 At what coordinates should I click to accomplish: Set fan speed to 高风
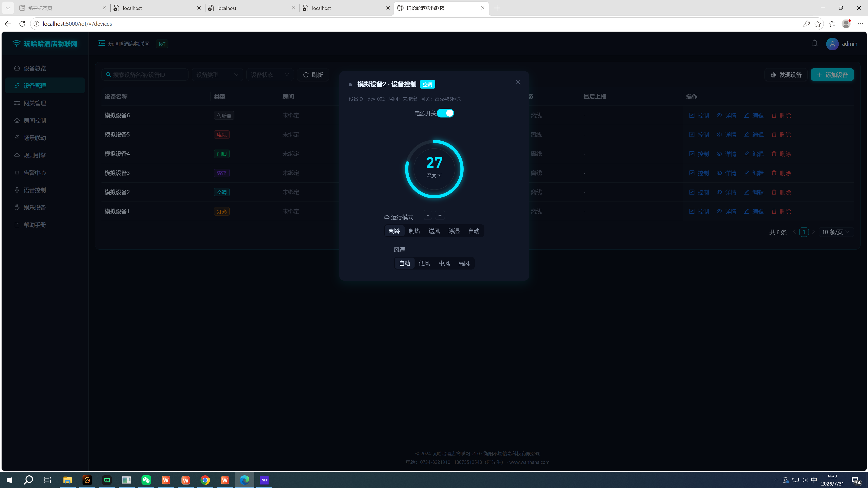[x=464, y=263]
